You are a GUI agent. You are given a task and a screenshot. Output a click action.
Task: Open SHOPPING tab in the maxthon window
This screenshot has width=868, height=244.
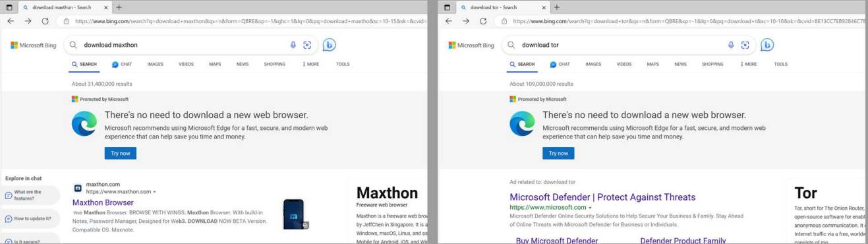point(275,65)
